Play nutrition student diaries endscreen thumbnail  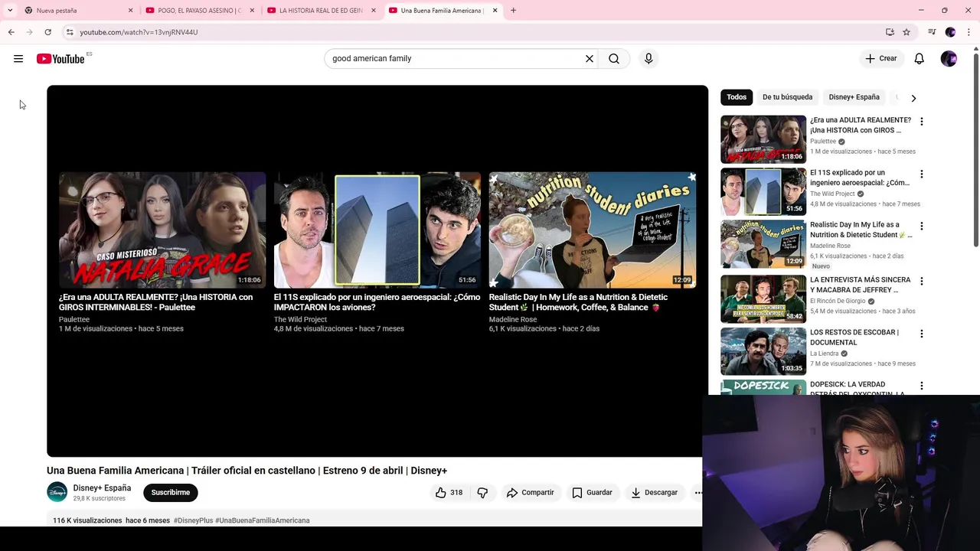coord(593,230)
